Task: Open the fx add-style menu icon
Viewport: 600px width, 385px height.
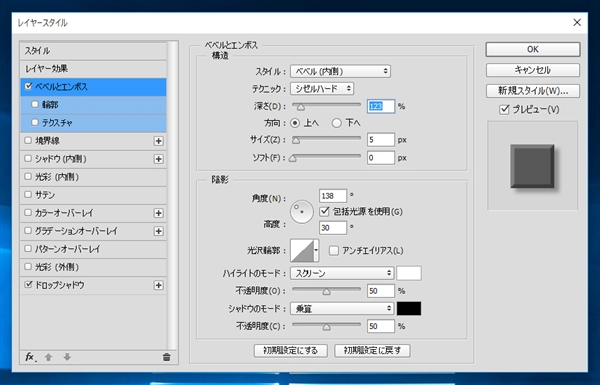Action: (30, 357)
